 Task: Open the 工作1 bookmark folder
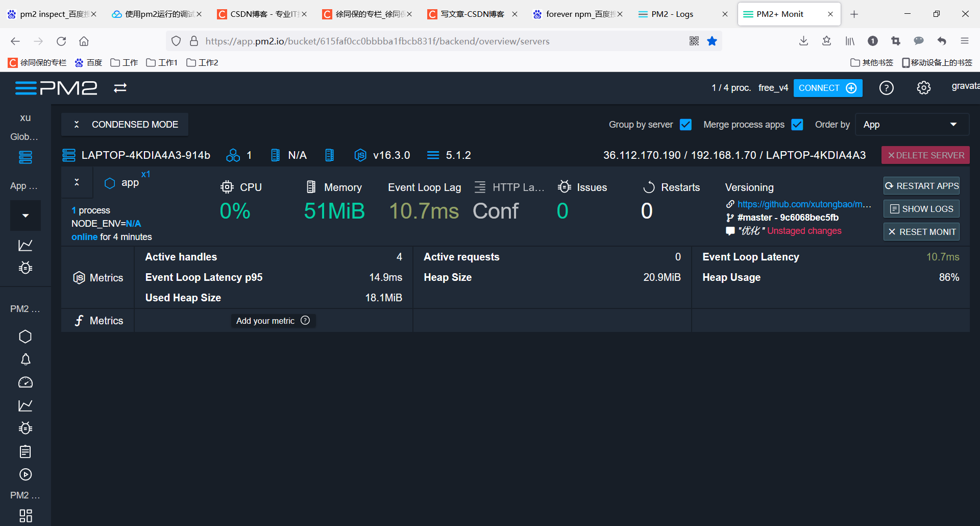click(x=162, y=62)
